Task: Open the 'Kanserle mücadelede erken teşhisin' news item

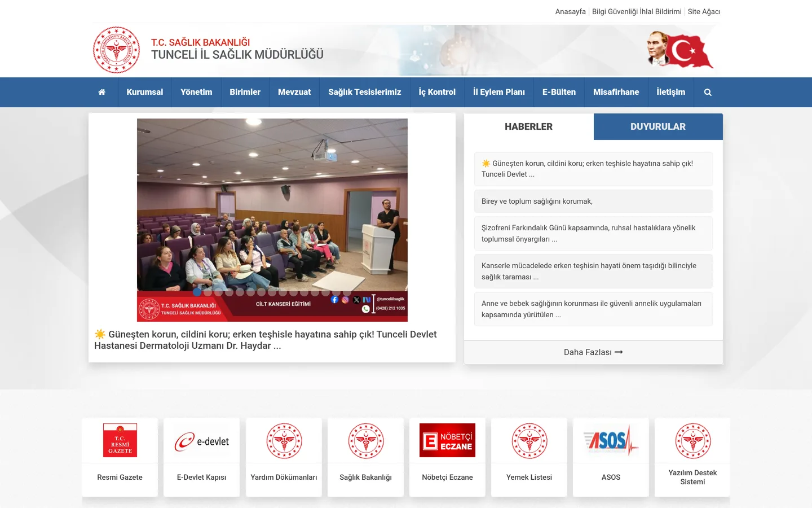Action: 593,271
